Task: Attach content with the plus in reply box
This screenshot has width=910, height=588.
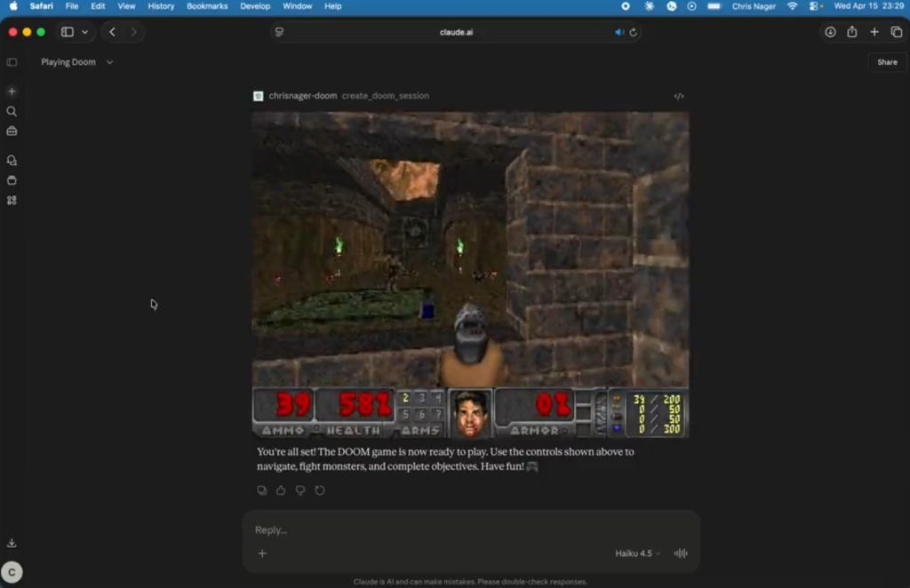Action: (262, 553)
